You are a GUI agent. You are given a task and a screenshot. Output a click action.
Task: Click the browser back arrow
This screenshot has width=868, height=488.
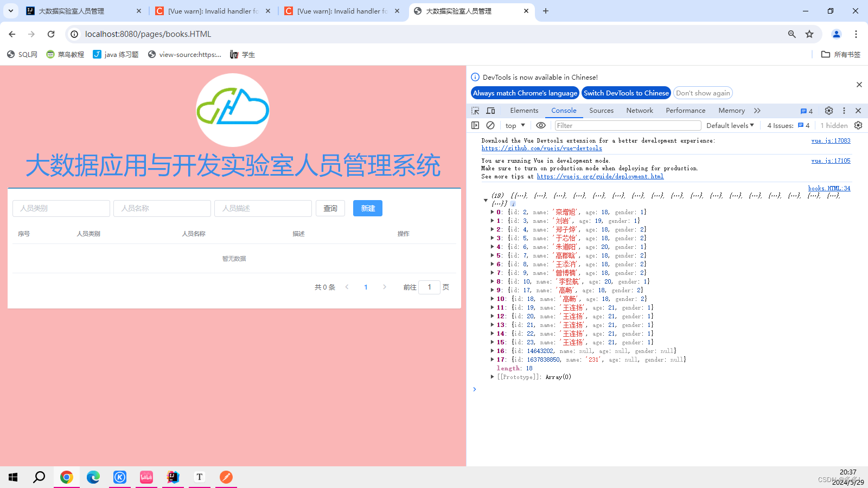[12, 34]
